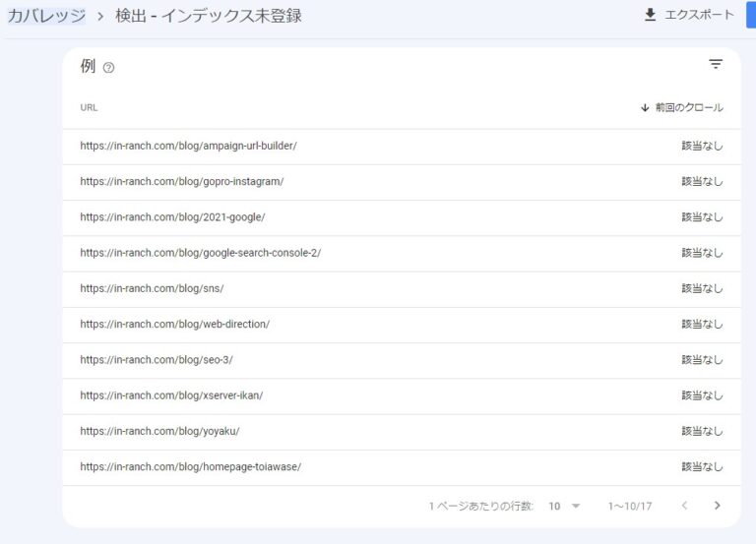The width and height of the screenshot is (756, 544).
Task: Select the xserver-ikan URL row
Action: [x=171, y=395]
